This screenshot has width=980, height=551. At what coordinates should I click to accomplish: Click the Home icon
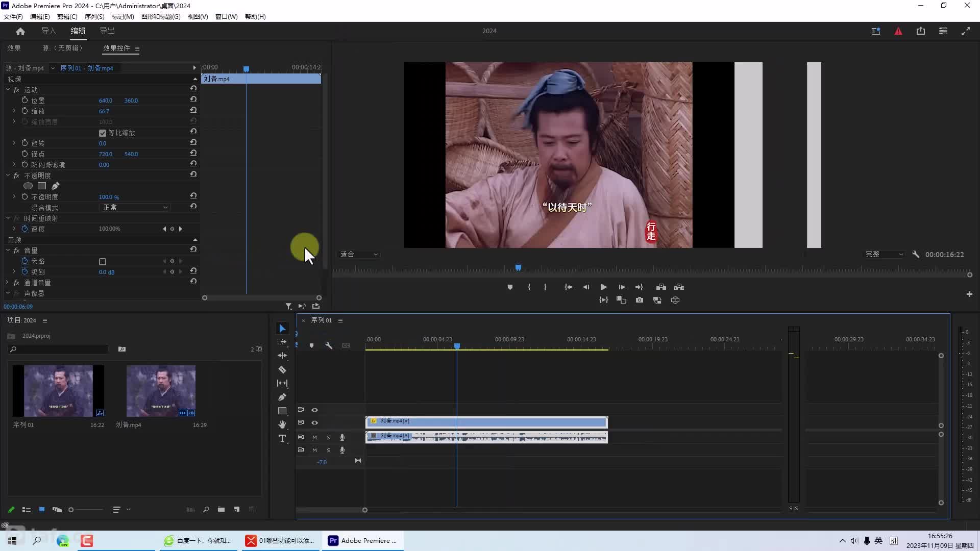coord(20,31)
